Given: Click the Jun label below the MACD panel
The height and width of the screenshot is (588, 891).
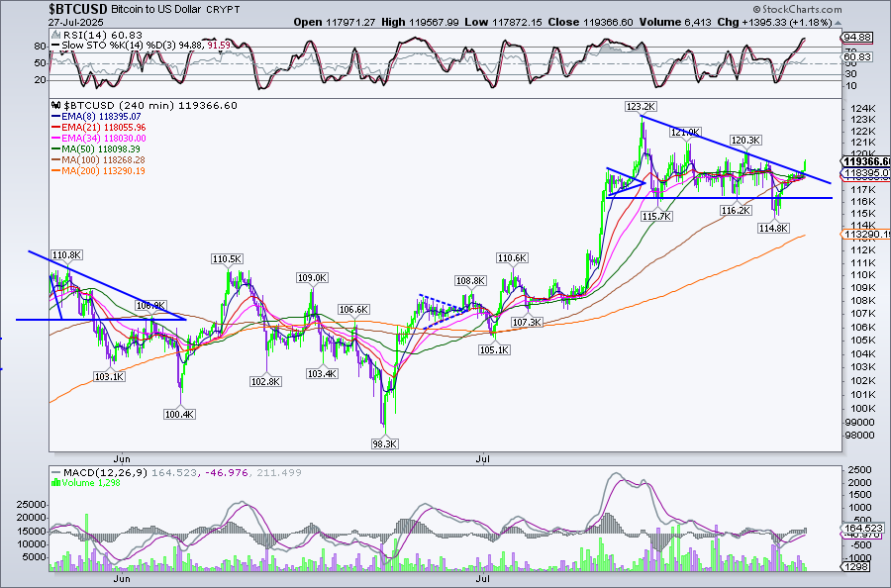Looking at the screenshot, I should coord(122,579).
